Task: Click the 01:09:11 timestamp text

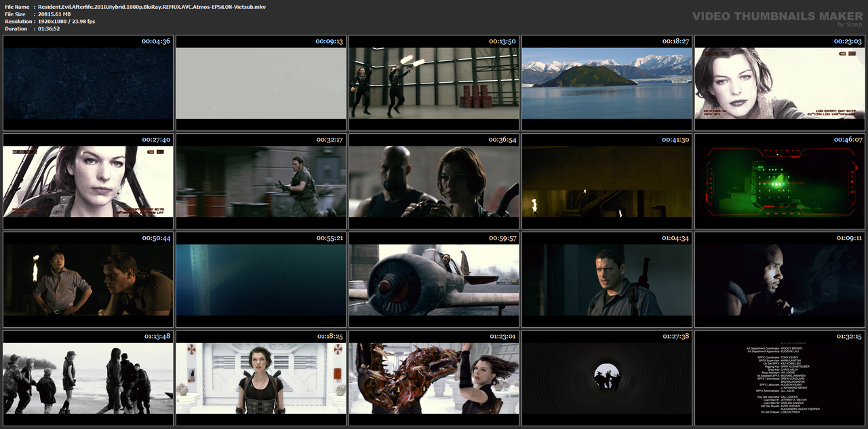Action: point(848,238)
